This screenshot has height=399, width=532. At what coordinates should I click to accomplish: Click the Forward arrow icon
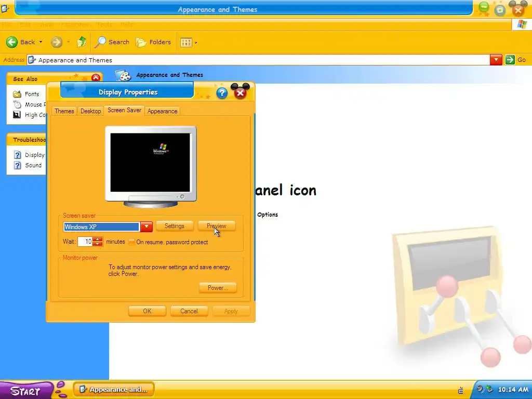56,42
